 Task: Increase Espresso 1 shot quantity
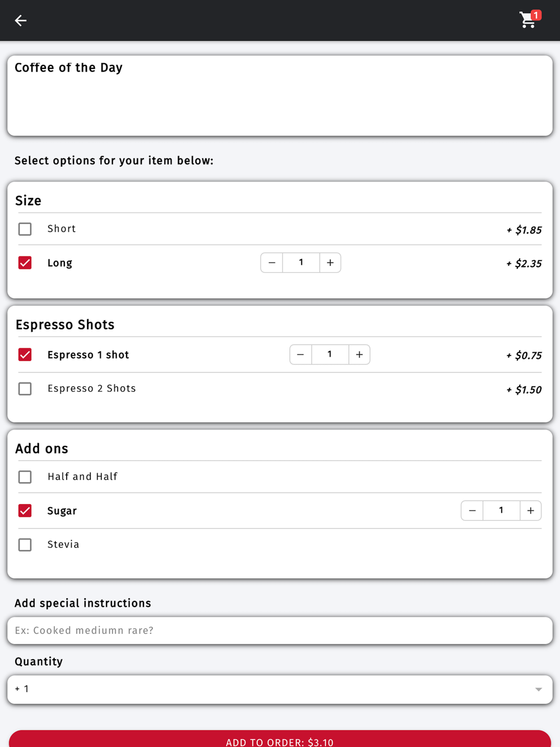click(360, 354)
